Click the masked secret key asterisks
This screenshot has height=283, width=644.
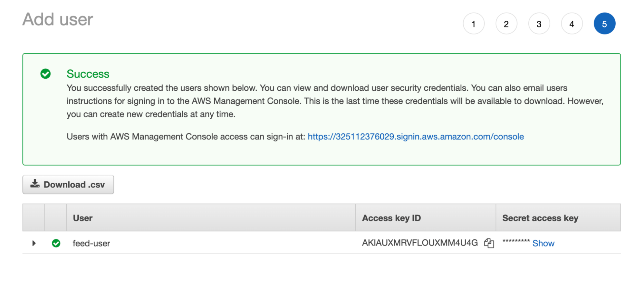pos(516,241)
